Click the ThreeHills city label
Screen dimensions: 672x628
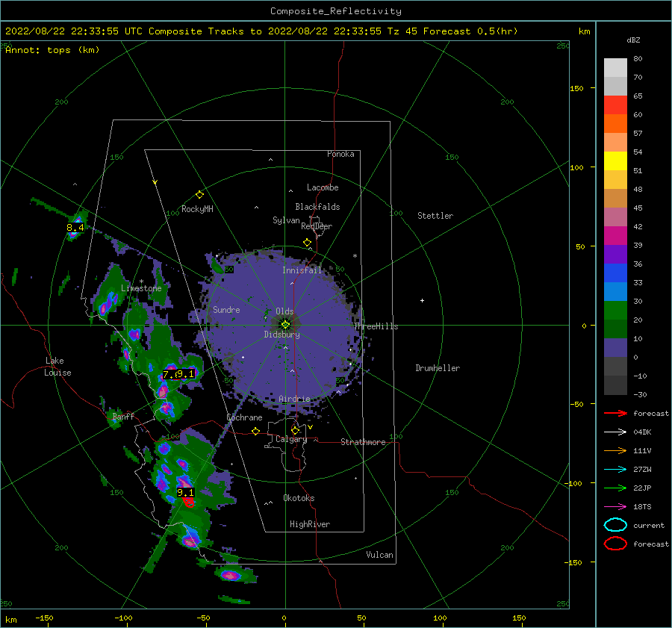click(x=376, y=326)
